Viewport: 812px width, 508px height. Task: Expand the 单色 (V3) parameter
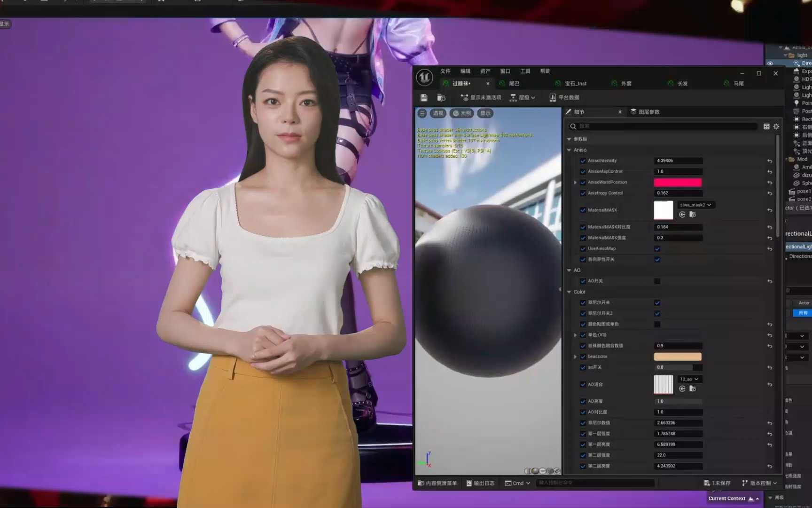575,335
